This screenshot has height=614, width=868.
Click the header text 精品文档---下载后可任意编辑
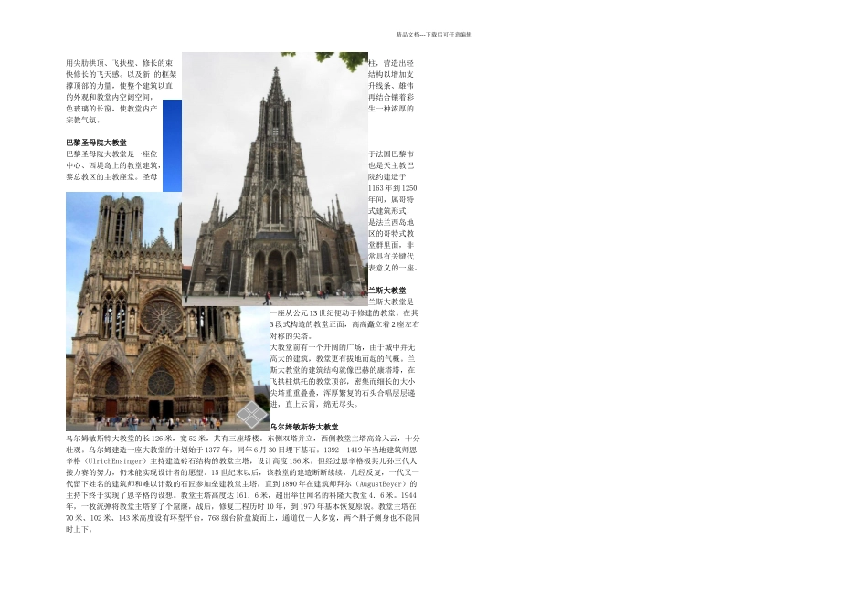click(x=434, y=35)
